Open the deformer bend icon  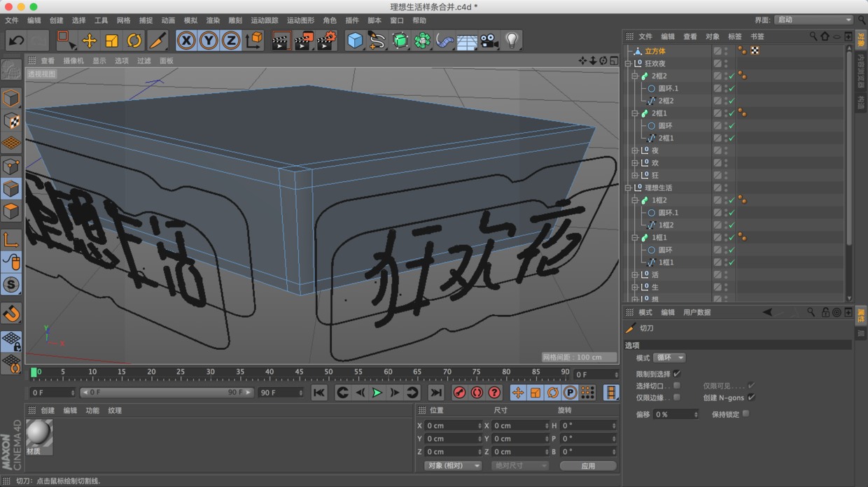pos(444,41)
